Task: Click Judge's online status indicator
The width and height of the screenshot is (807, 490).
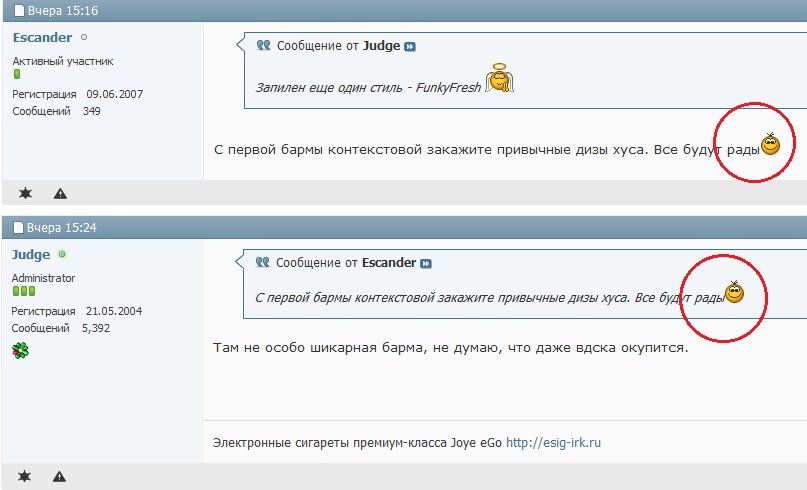Action: [62, 254]
